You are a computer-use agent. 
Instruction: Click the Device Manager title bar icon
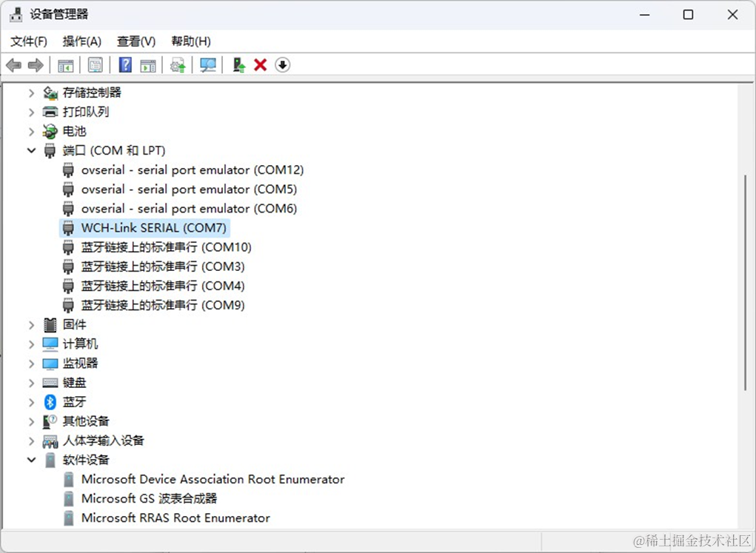16,15
